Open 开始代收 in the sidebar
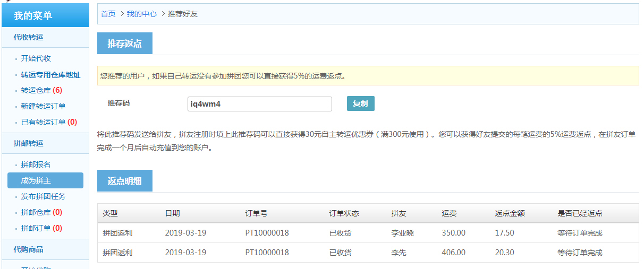Viewport: 644px width, 269px height. tap(36, 58)
